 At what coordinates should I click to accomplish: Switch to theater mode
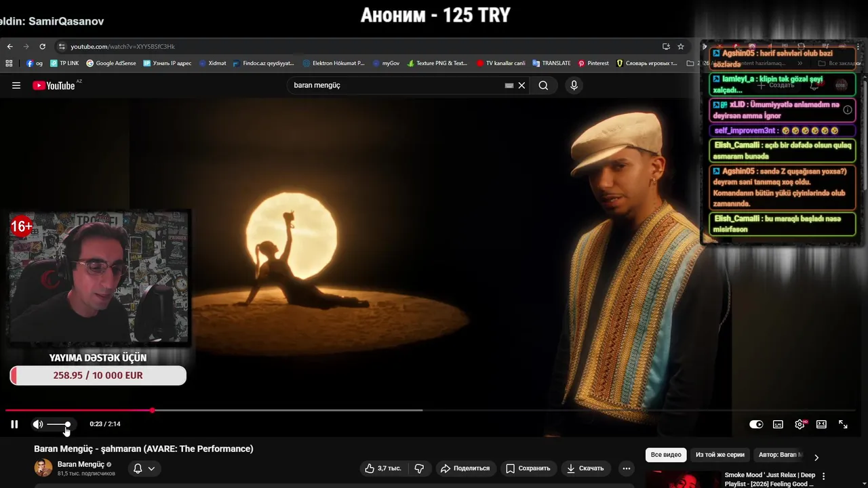coord(821,424)
